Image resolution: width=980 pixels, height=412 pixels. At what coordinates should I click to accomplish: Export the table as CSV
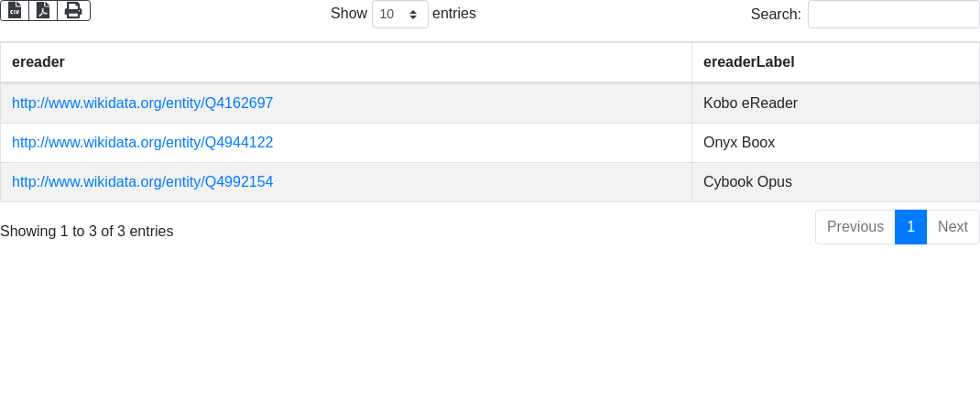pyautogui.click(x=15, y=10)
